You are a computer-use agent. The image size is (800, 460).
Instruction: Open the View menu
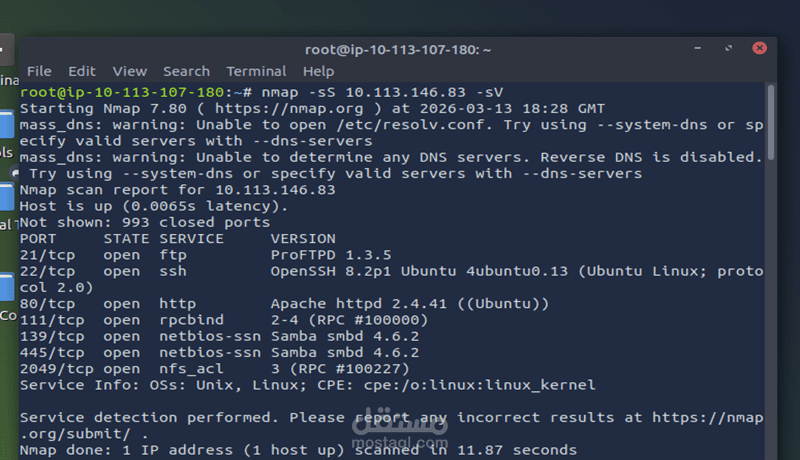click(130, 71)
